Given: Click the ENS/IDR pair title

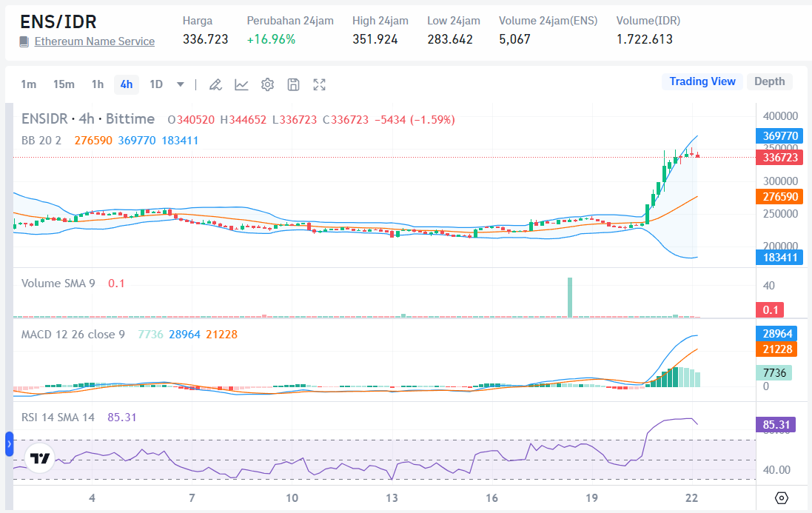Looking at the screenshot, I should click(58, 21).
